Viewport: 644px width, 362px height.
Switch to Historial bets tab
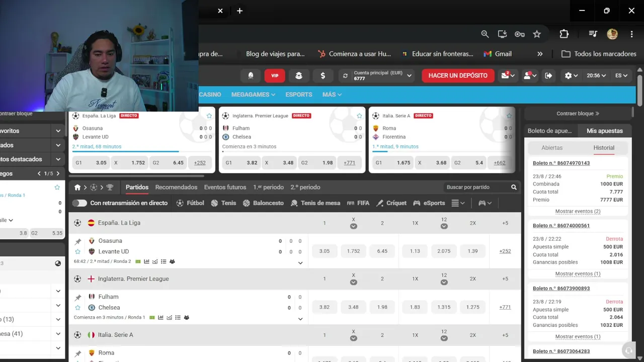click(x=604, y=148)
